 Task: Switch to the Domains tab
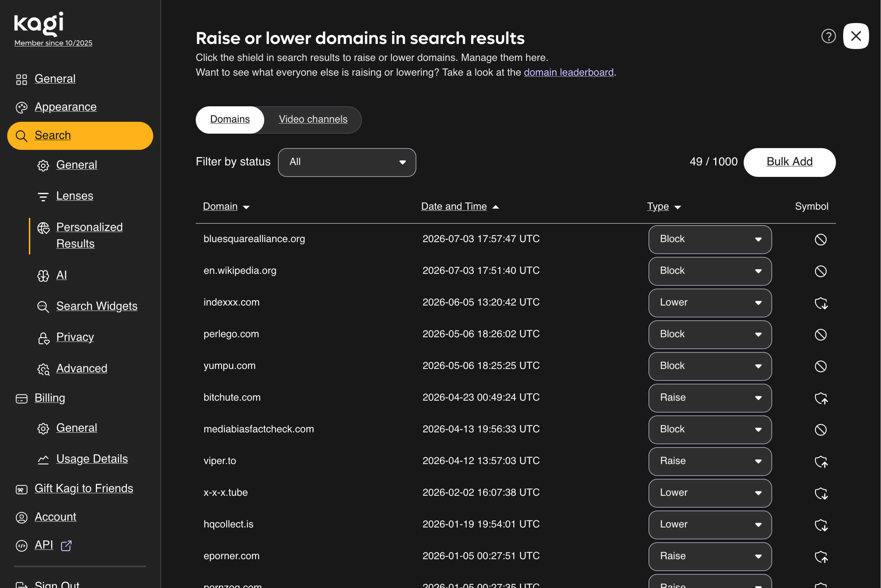(x=230, y=120)
